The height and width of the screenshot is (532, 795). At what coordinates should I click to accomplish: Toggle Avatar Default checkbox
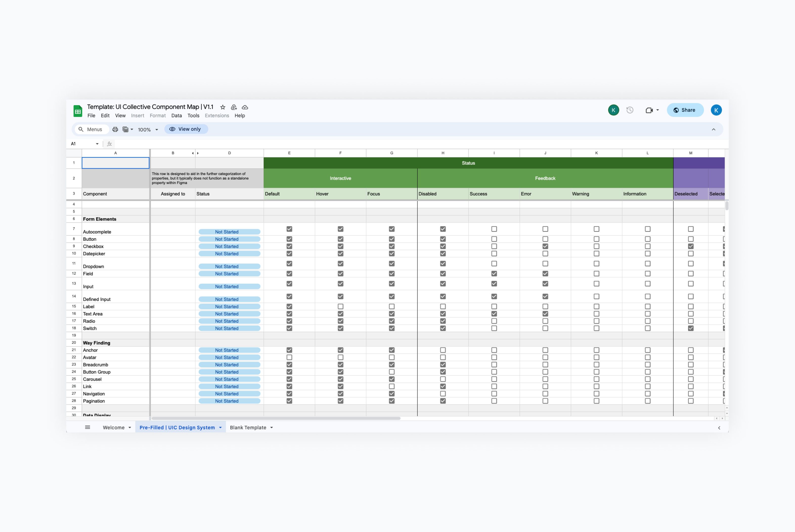coord(289,357)
